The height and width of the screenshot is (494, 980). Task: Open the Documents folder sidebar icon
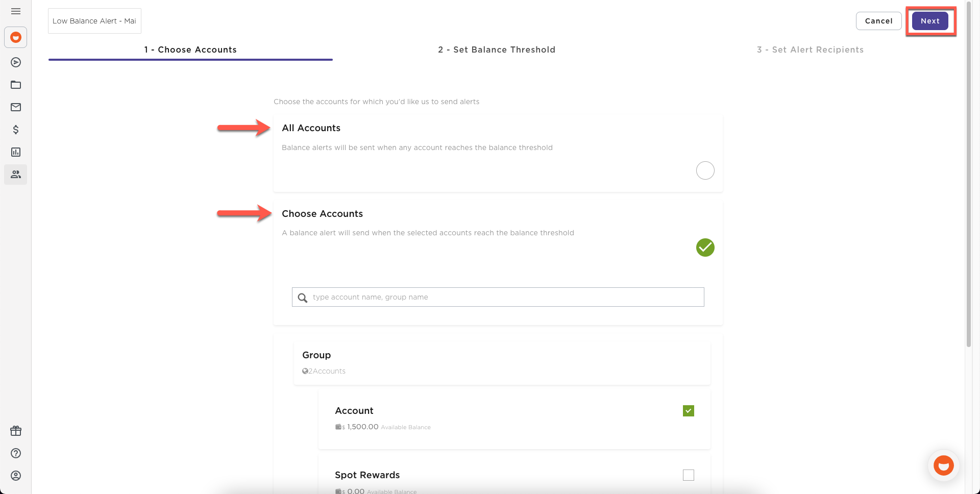pyautogui.click(x=15, y=85)
